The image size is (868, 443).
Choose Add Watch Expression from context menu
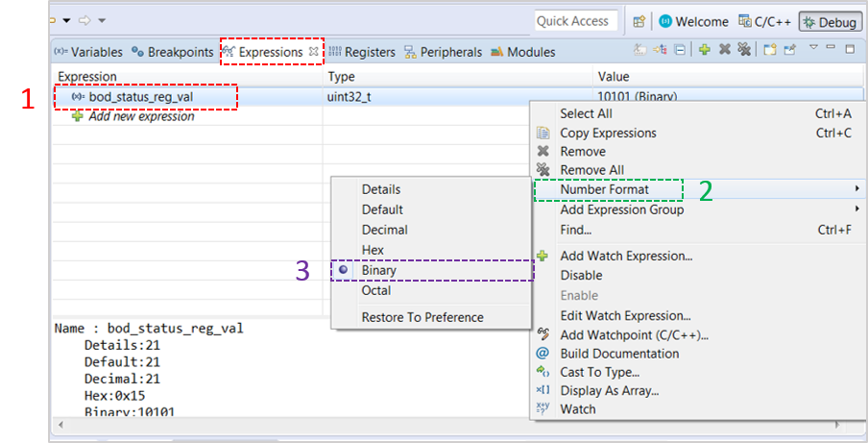pyautogui.click(x=626, y=256)
